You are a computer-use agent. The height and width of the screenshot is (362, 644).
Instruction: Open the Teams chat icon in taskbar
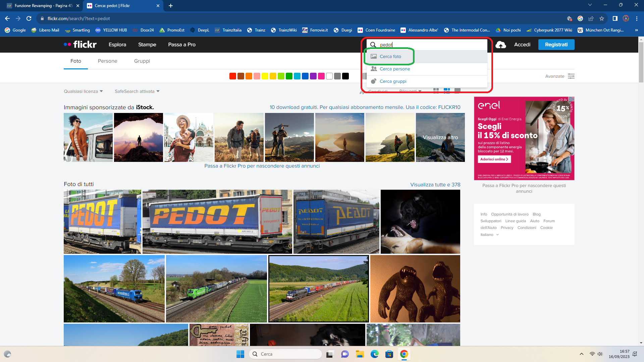(x=345, y=354)
